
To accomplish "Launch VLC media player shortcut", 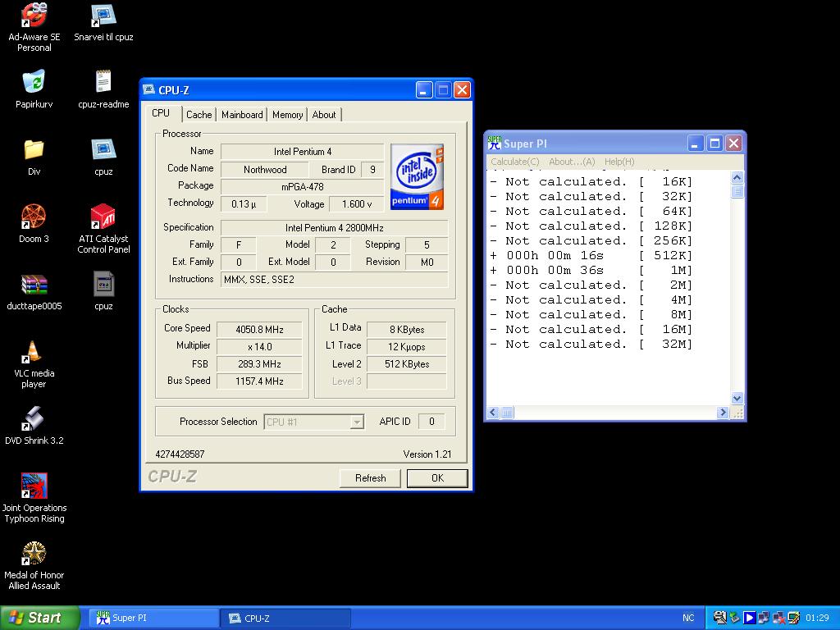I will click(34, 352).
